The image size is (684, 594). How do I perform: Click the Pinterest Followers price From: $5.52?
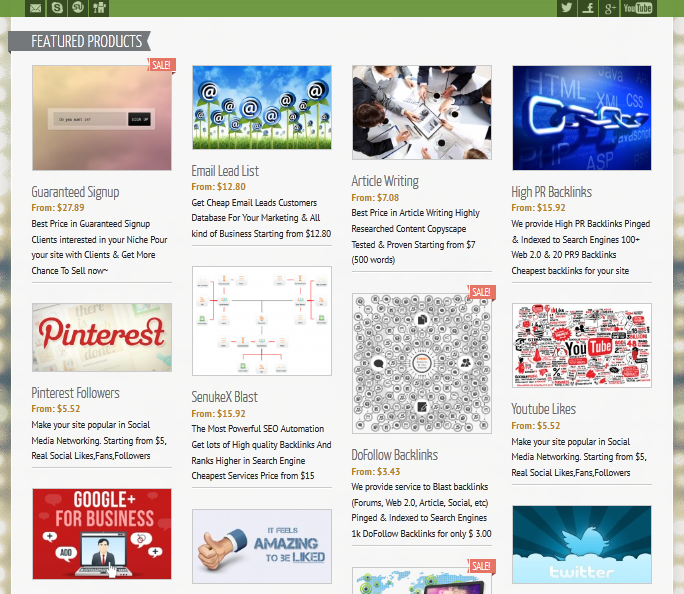pos(56,409)
